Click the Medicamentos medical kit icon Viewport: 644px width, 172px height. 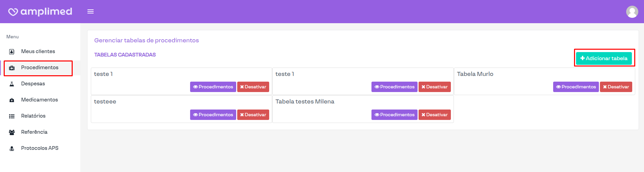pyautogui.click(x=12, y=100)
